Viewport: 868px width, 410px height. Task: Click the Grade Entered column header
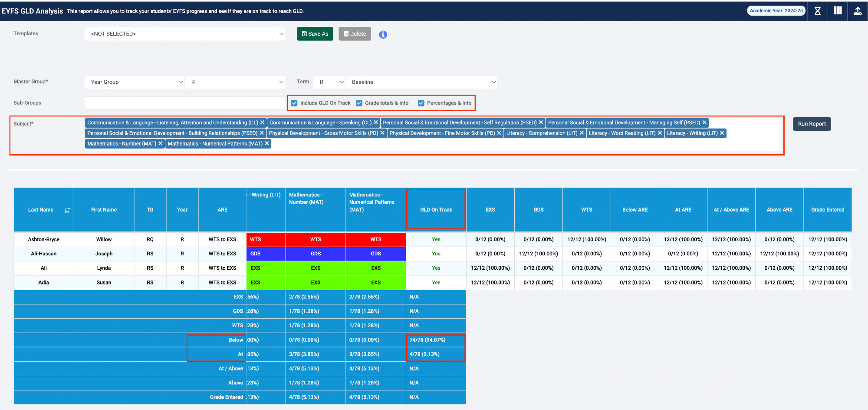(828, 210)
